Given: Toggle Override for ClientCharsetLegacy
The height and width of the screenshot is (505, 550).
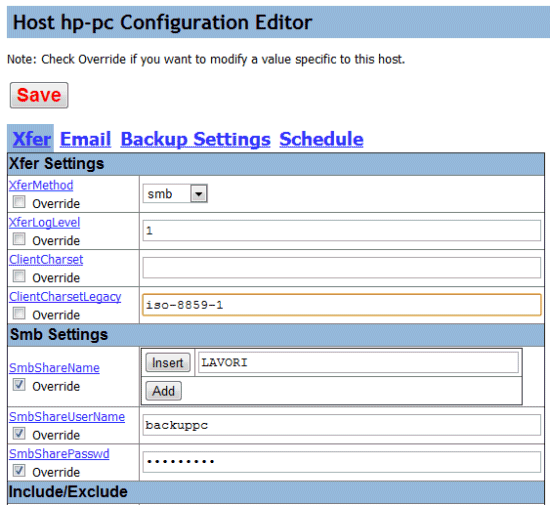Looking at the screenshot, I should click(19, 314).
